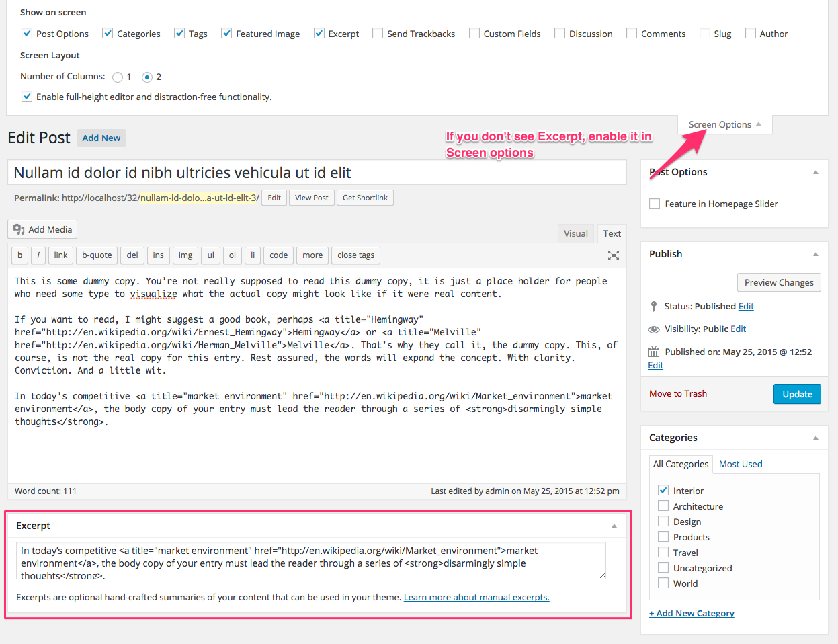Click into the post title field

[317, 173]
